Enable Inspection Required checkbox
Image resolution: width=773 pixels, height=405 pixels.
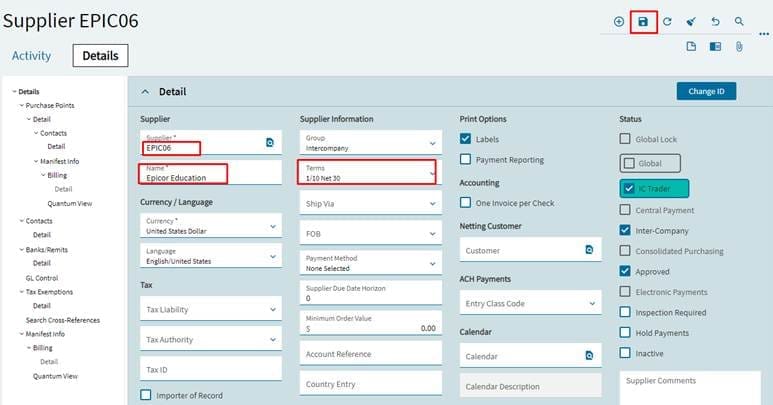625,312
